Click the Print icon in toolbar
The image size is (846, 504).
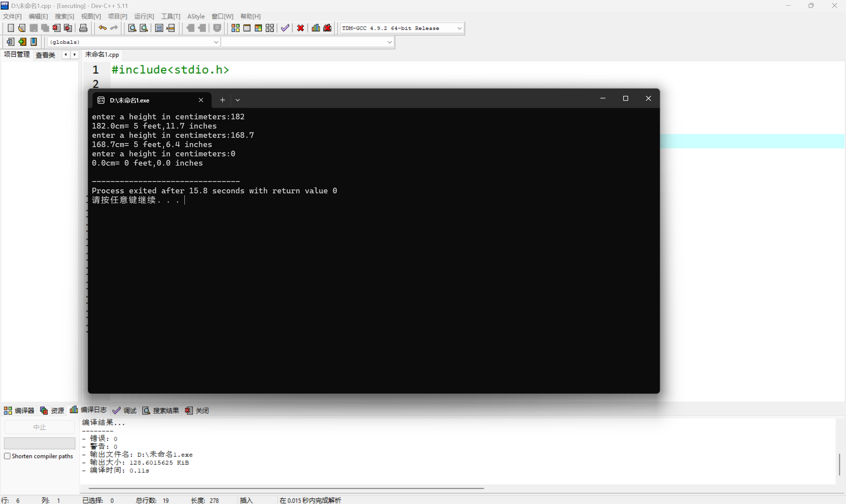click(83, 28)
